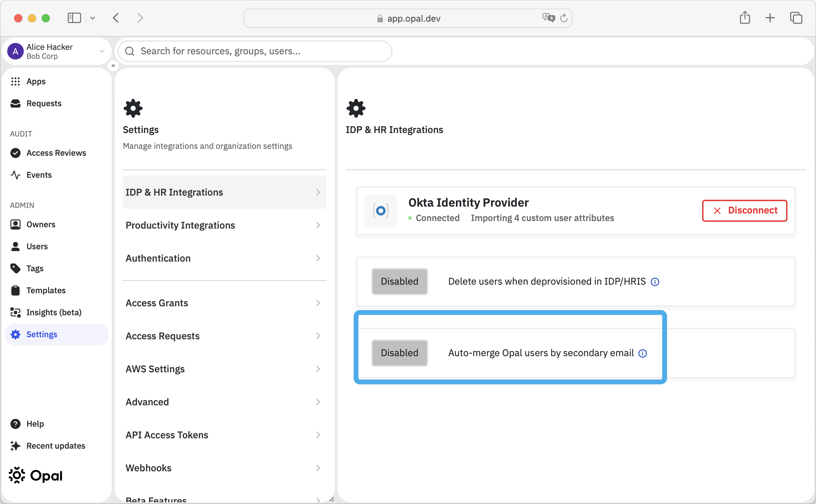Toggle Disabled for Auto-merge Opal users

coord(400,353)
